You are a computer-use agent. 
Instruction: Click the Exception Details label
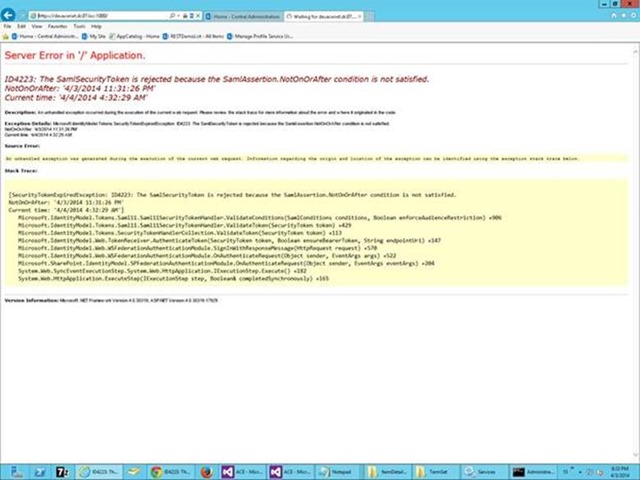28,123
